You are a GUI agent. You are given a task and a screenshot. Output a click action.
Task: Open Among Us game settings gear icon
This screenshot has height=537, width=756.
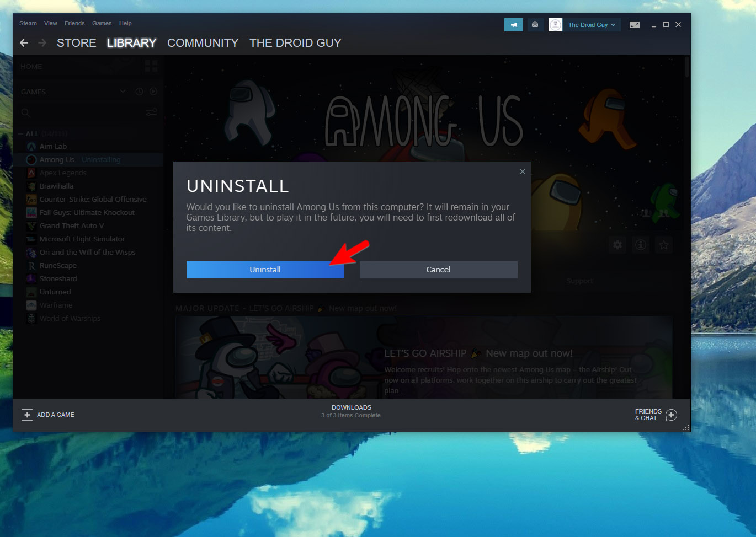(617, 245)
